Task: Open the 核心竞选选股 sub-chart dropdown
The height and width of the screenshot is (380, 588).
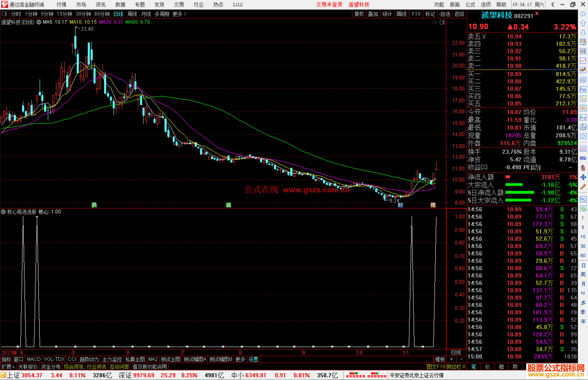Action: [x=3, y=212]
